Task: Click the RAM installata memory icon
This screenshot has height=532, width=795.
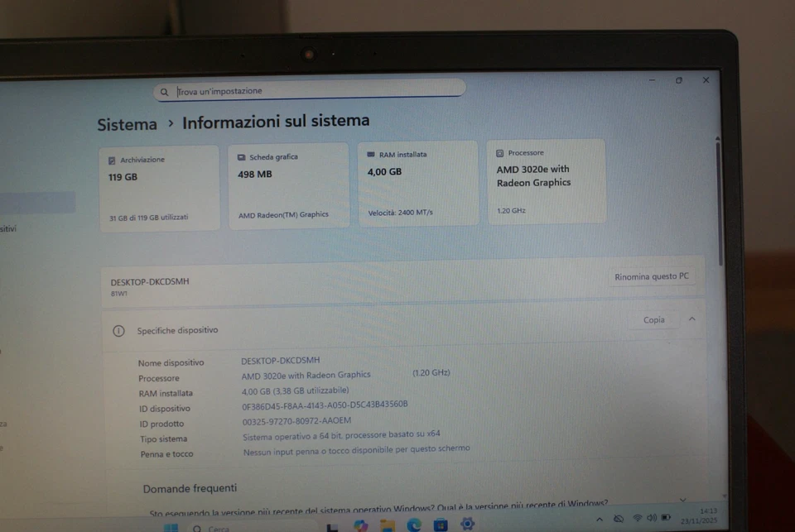Action: [371, 154]
